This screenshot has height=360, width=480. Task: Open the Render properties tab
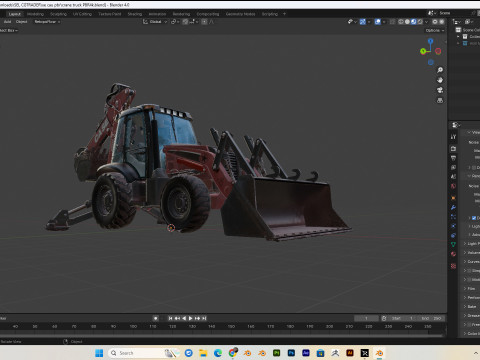click(453, 148)
